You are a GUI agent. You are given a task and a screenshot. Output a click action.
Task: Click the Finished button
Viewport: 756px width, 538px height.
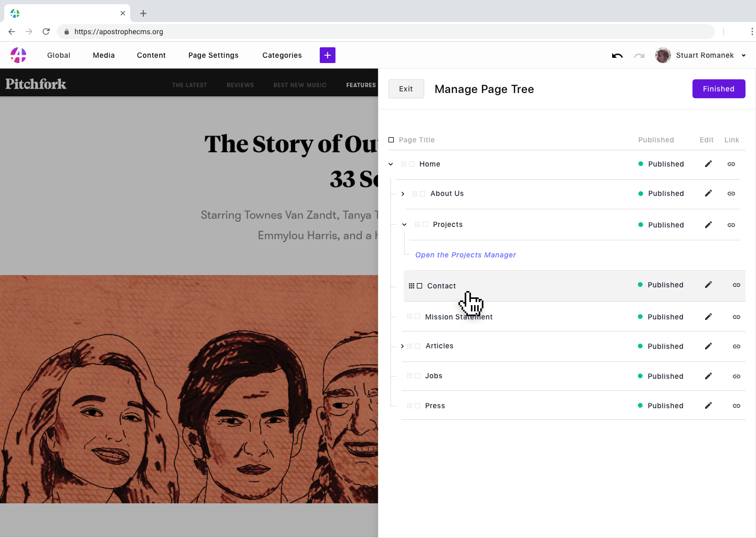(x=719, y=89)
